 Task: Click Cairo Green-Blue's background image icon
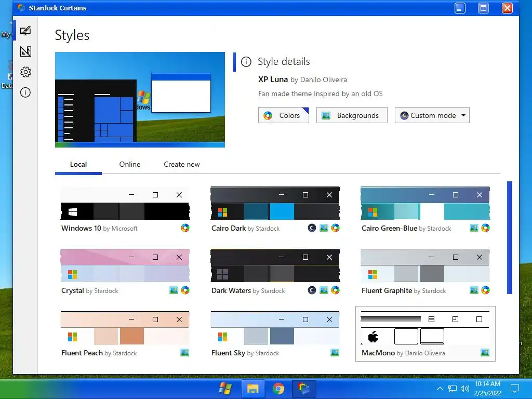[x=474, y=228]
